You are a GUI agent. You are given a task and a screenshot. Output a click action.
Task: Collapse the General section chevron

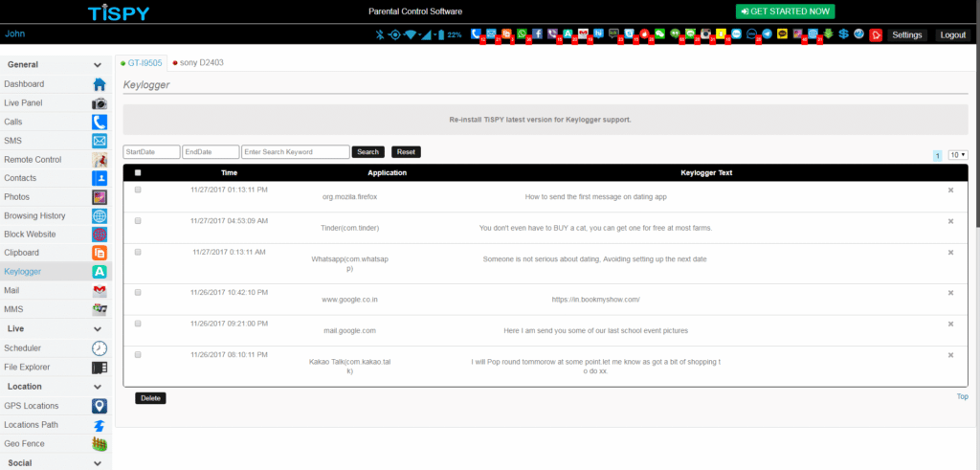tap(98, 65)
